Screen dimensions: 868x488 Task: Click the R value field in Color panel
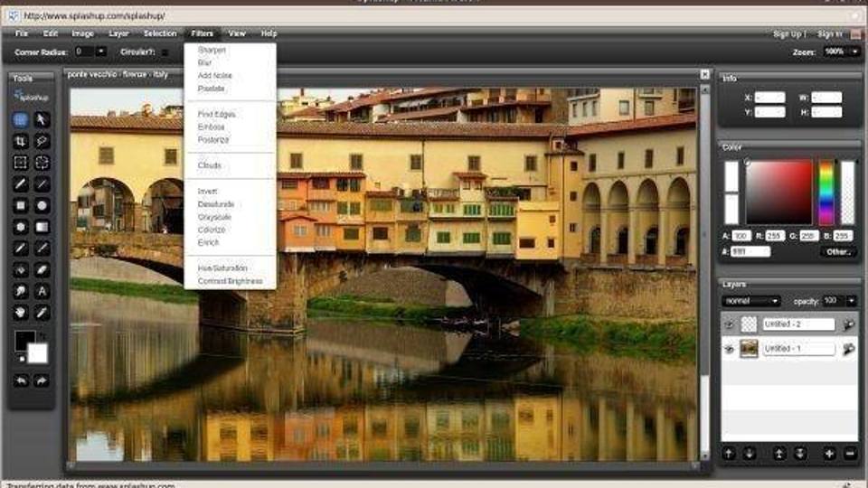pyautogui.click(x=774, y=236)
